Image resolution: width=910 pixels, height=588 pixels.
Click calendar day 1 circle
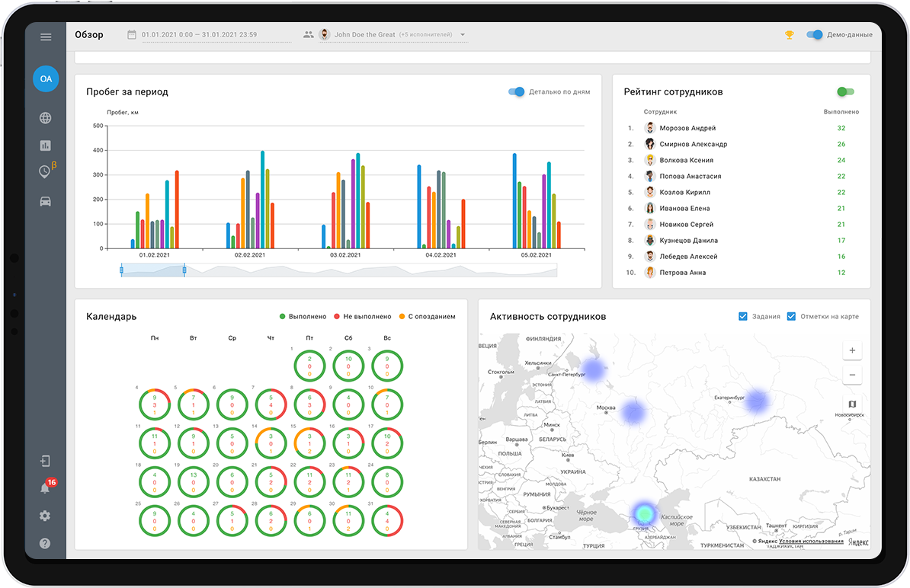(x=309, y=366)
